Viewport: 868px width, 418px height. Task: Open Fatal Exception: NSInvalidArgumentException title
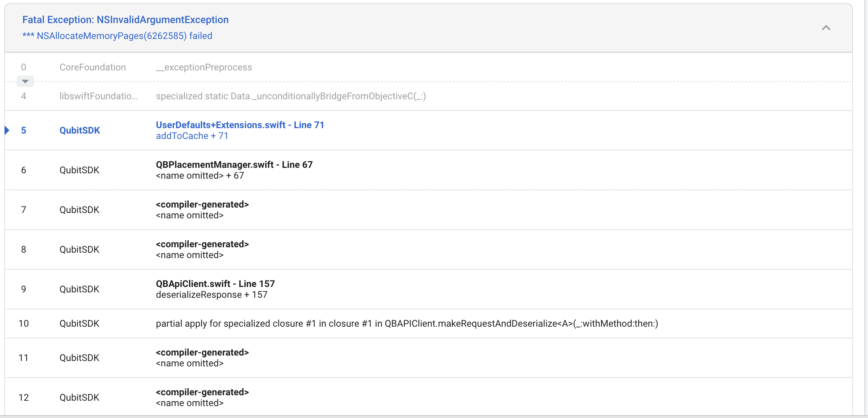126,19
